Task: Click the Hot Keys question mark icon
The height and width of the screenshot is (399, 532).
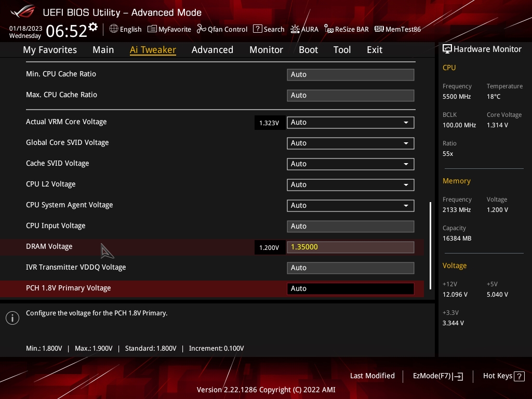Action: [519, 376]
